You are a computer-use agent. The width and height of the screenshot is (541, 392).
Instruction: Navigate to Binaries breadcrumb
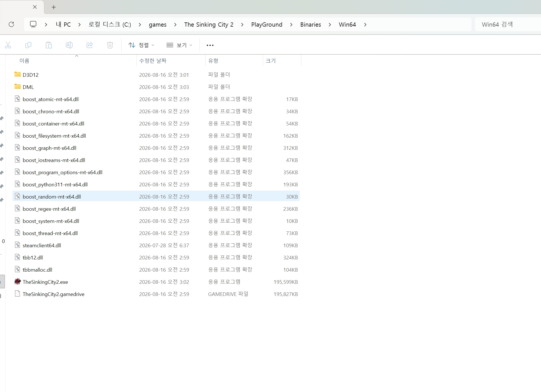point(310,25)
